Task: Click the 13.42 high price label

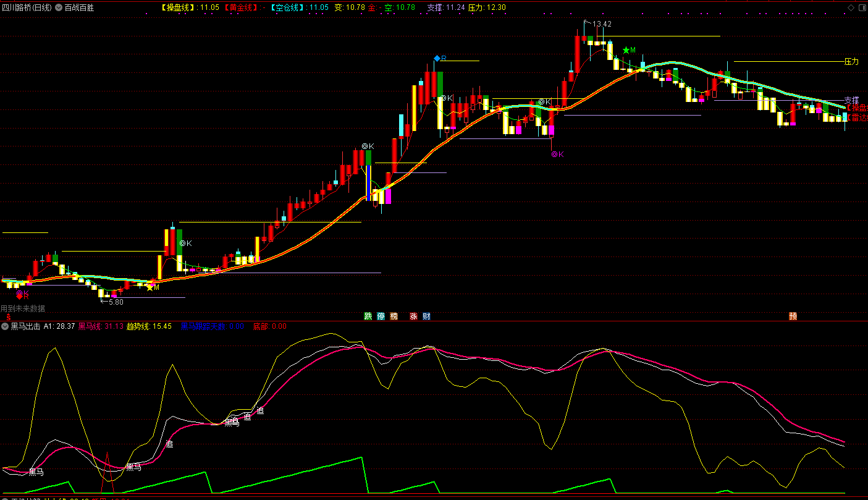Action: tap(602, 24)
